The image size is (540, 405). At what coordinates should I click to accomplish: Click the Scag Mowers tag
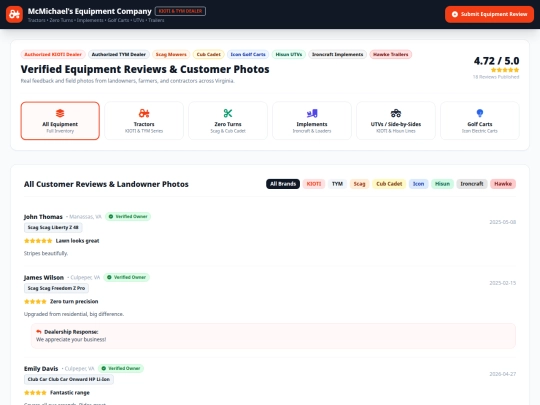[x=171, y=54]
